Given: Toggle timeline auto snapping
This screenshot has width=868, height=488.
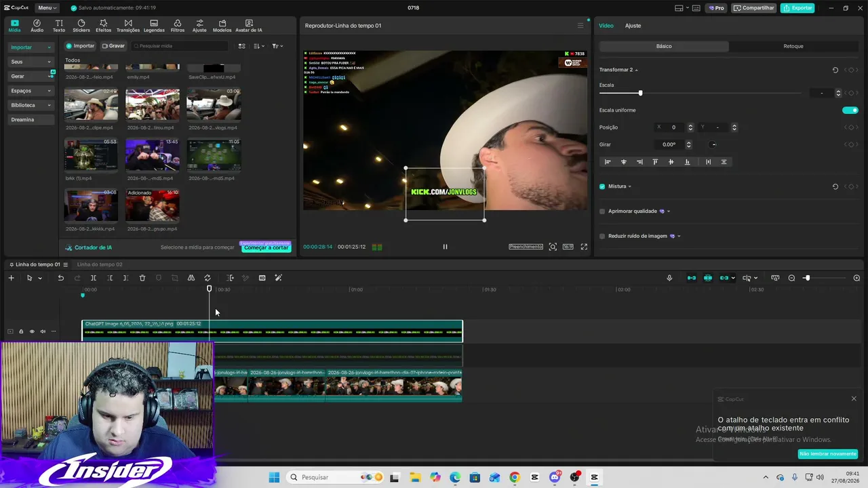Looking at the screenshot, I should 708,278.
